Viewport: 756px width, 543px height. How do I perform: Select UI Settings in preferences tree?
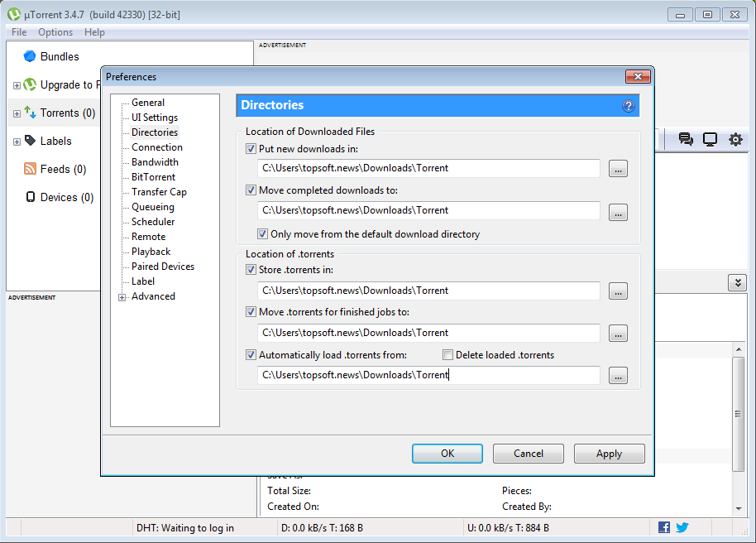point(155,118)
